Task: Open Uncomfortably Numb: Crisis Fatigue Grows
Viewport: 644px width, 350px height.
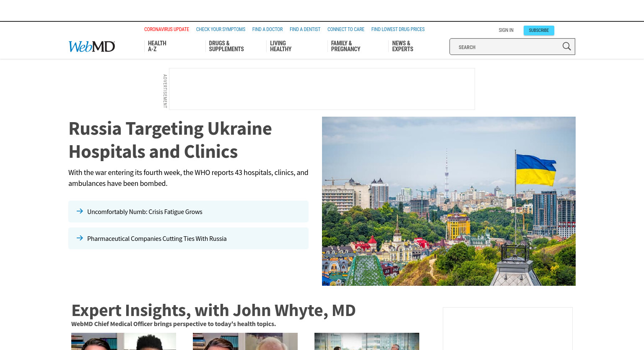Action: click(188, 212)
